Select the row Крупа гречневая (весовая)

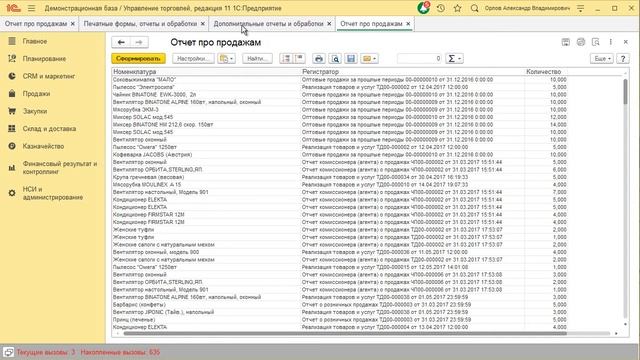point(340,177)
